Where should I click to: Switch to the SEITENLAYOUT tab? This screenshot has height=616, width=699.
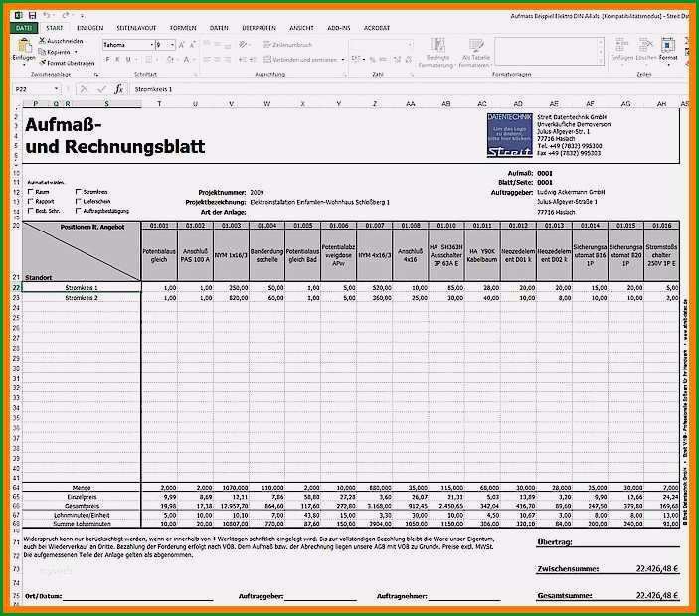(x=136, y=28)
